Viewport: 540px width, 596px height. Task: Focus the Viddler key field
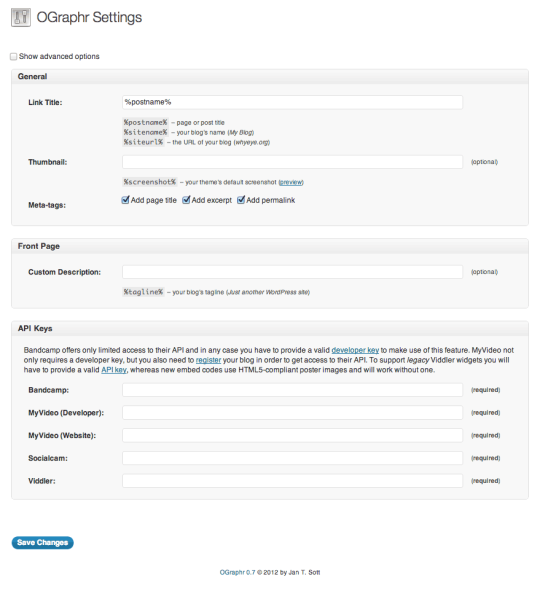click(x=292, y=481)
